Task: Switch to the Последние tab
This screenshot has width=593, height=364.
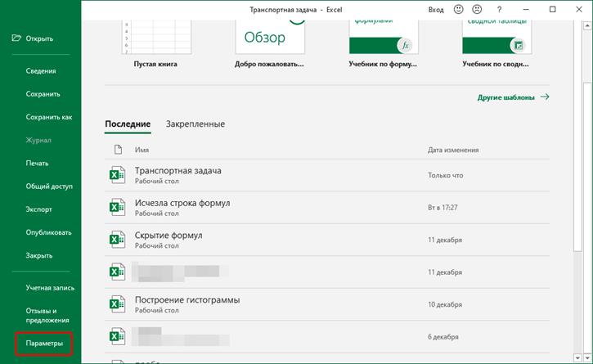Action: click(x=128, y=124)
